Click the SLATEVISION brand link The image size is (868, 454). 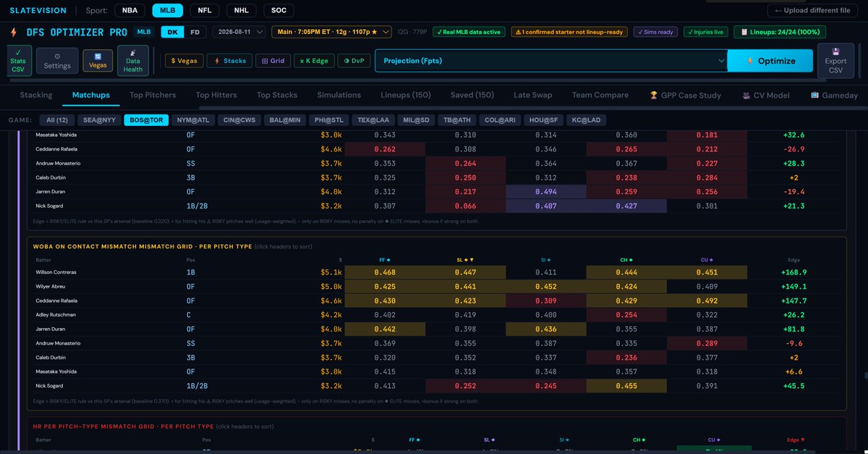tap(38, 11)
